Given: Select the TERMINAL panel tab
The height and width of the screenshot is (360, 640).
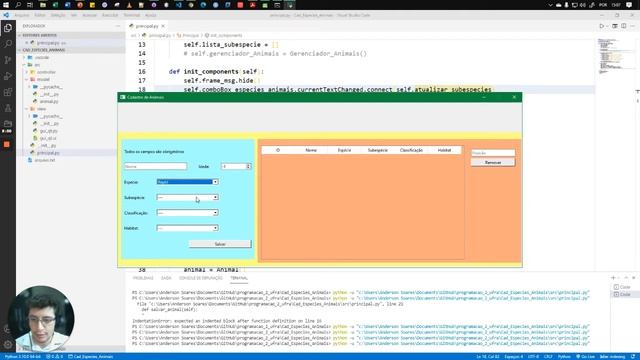Looking at the screenshot, I should pyautogui.click(x=239, y=278).
